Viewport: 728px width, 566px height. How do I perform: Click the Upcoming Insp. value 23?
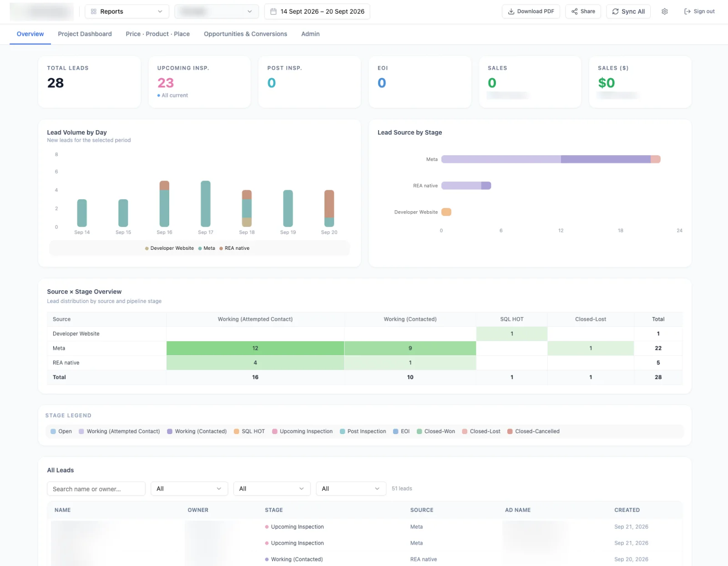[x=166, y=83]
